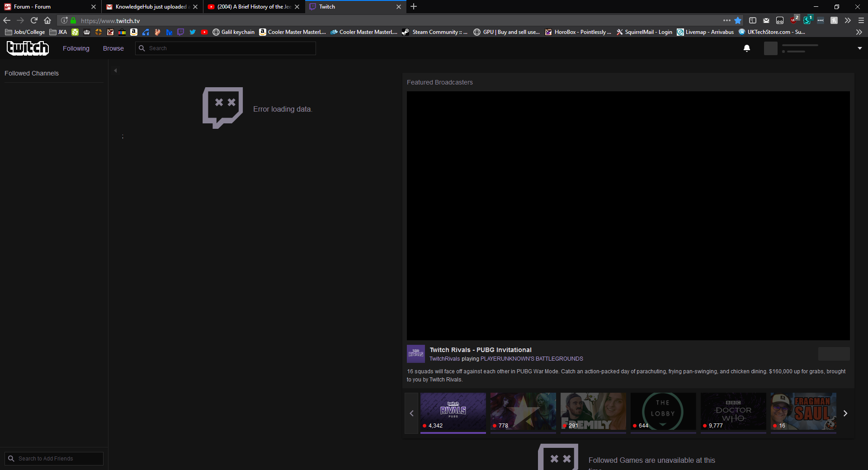Open the Browse page

[113, 48]
